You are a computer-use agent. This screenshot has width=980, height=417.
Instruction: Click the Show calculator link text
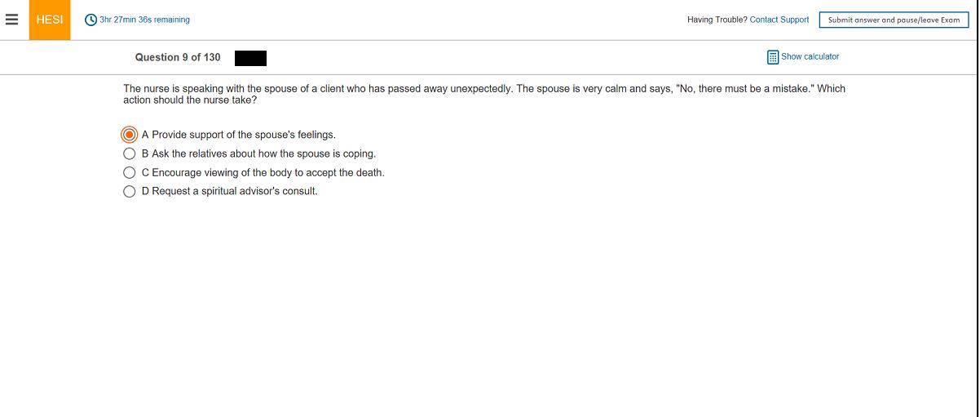pos(810,56)
